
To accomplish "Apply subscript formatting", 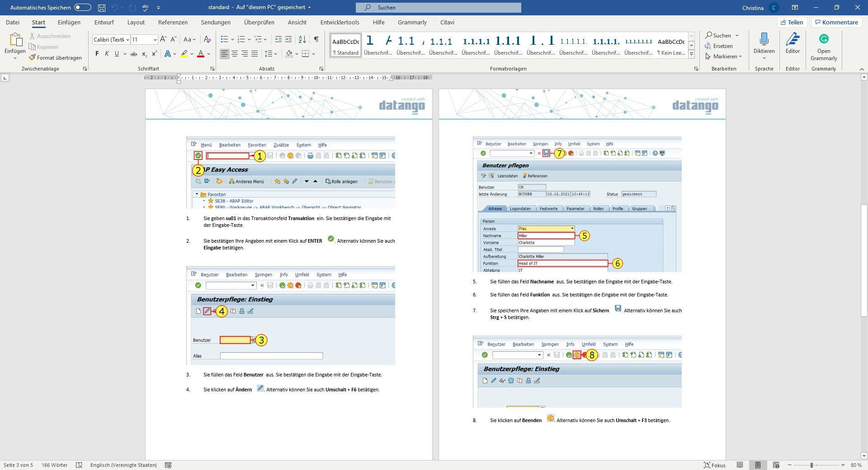I will [144, 54].
